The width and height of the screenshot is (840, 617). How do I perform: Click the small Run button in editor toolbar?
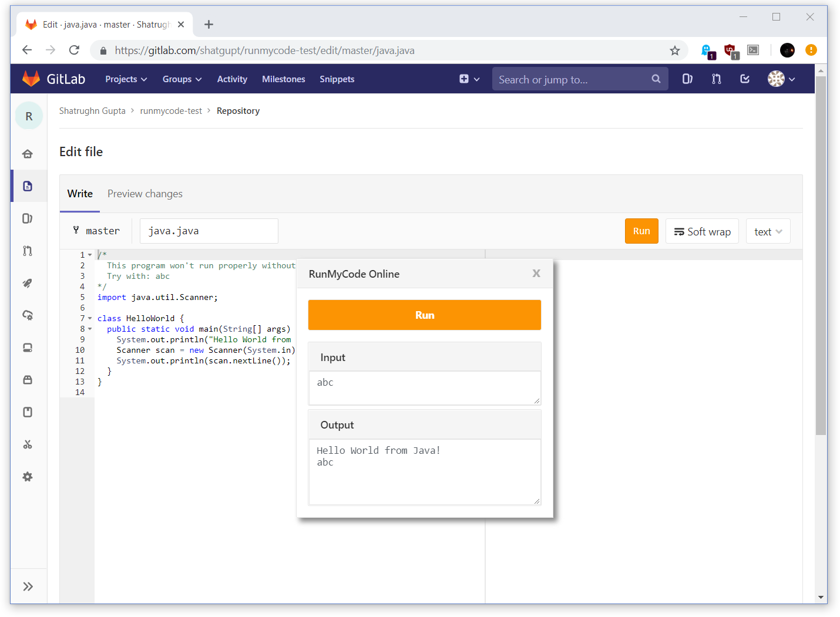pos(641,231)
